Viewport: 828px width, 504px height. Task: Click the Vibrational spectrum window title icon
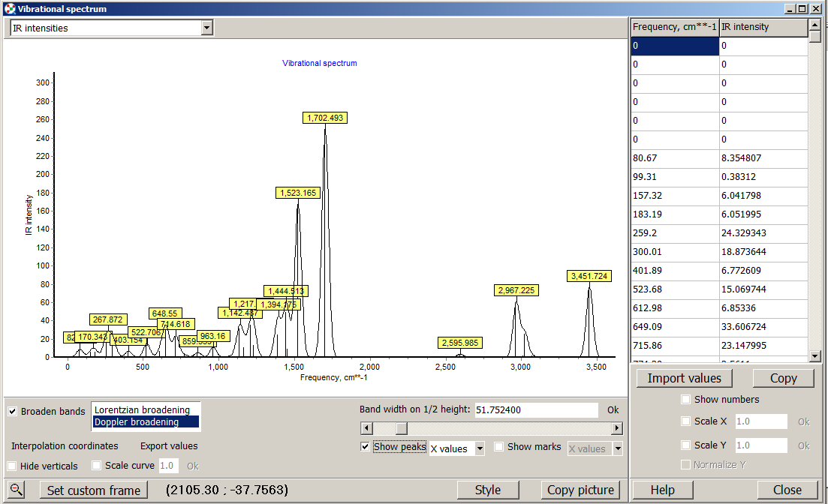tap(9, 9)
